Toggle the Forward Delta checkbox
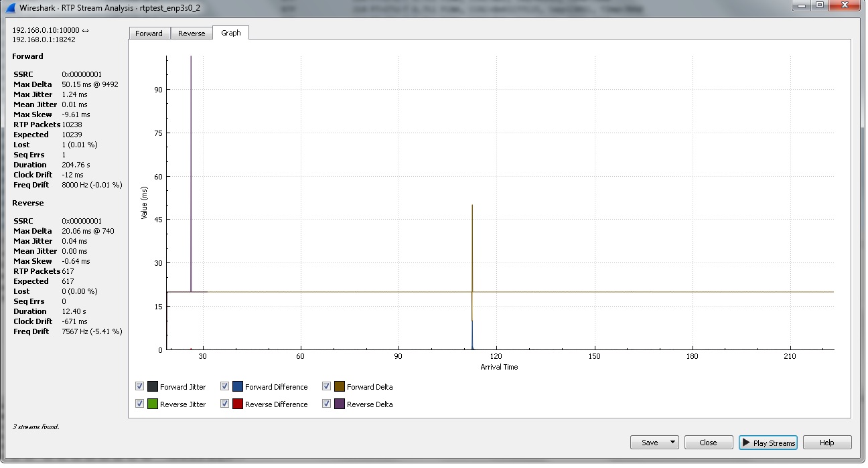The image size is (868, 468). pyautogui.click(x=326, y=386)
